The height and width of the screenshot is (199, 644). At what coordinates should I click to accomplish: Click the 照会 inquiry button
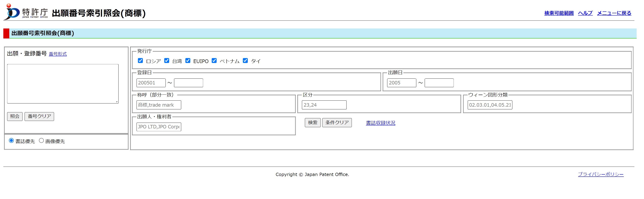pyautogui.click(x=15, y=116)
